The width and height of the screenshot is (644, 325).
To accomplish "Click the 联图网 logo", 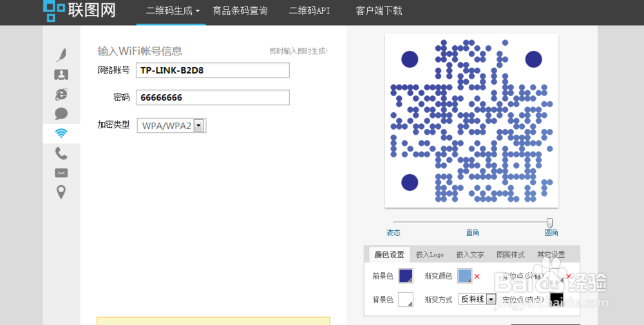I will tap(79, 10).
